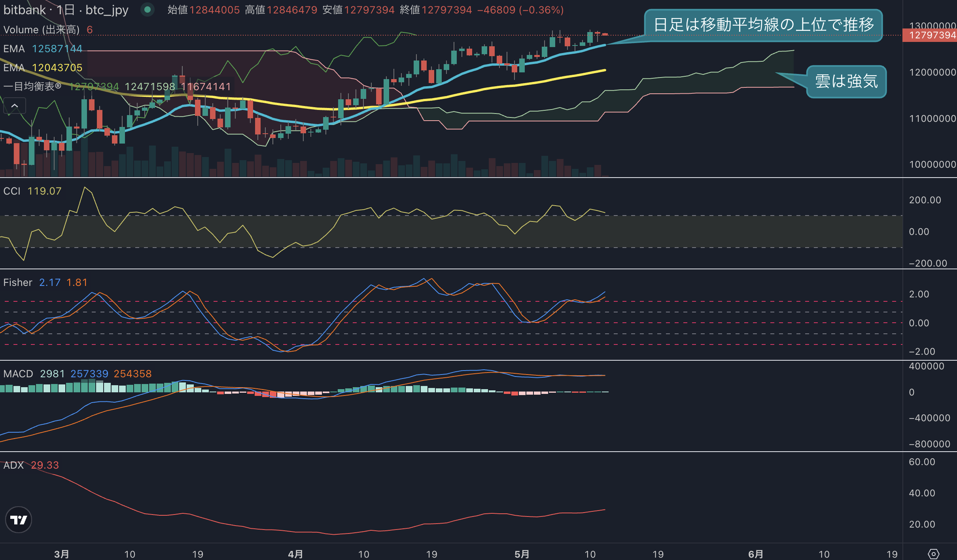Select the EMA 12587144 indicator legend

point(43,49)
